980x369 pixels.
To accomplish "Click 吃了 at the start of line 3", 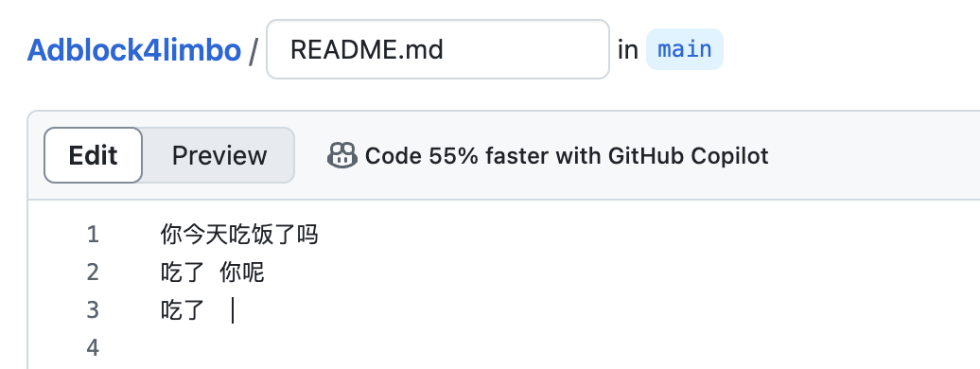I will pyautogui.click(x=183, y=309).
